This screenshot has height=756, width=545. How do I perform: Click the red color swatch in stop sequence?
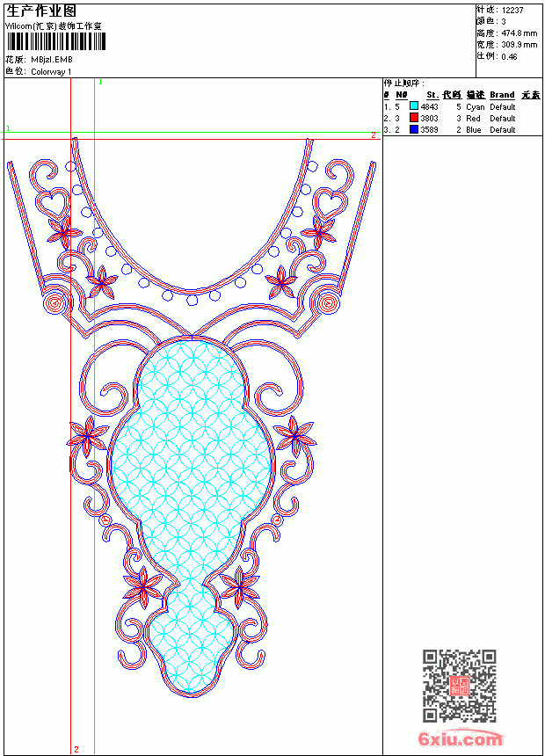[x=414, y=117]
